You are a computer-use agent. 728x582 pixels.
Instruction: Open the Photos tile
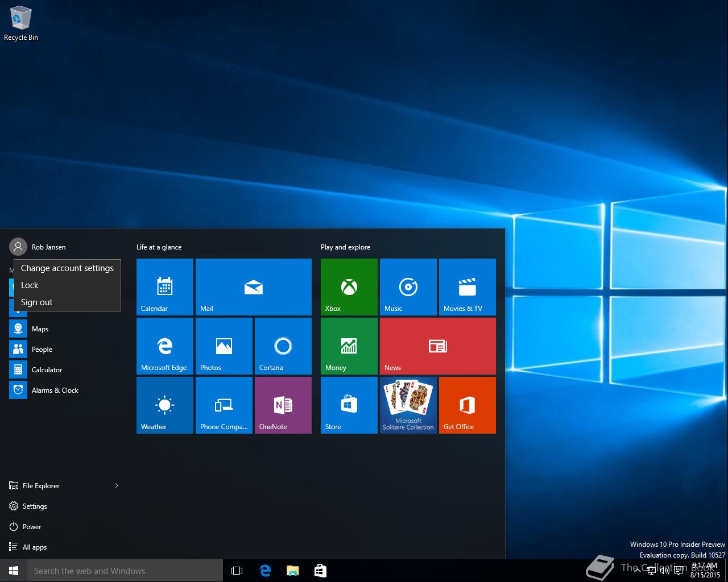(x=224, y=346)
